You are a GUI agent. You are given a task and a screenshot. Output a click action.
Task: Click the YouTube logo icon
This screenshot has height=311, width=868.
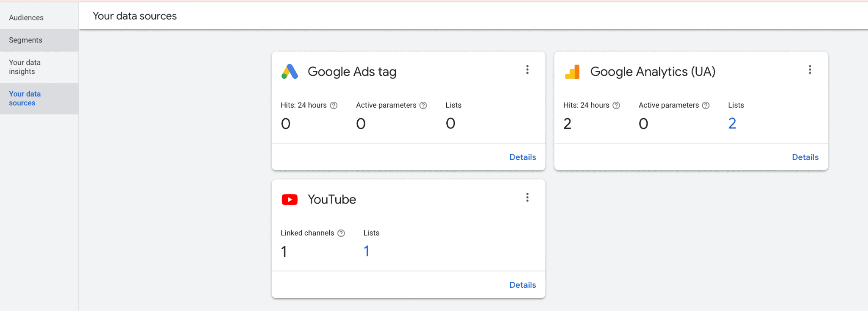(x=289, y=200)
